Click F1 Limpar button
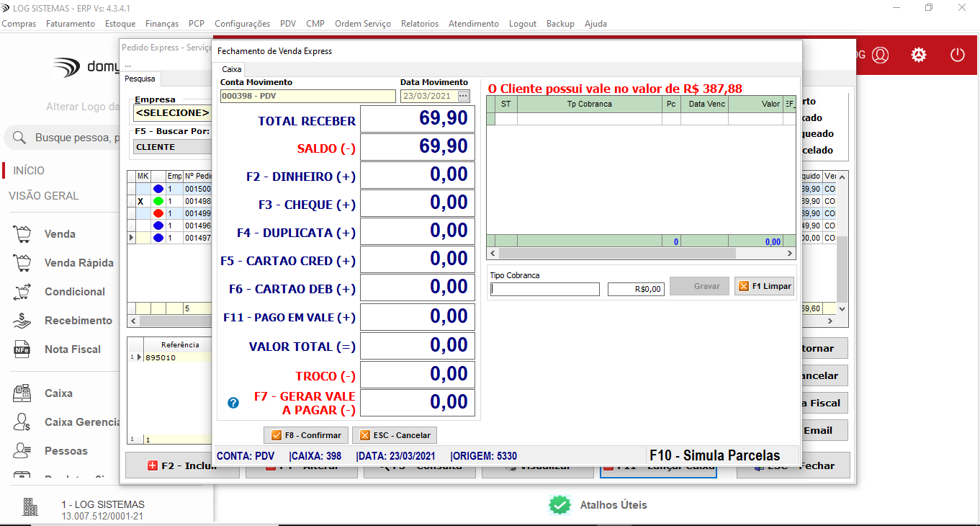980x526 pixels. click(764, 286)
